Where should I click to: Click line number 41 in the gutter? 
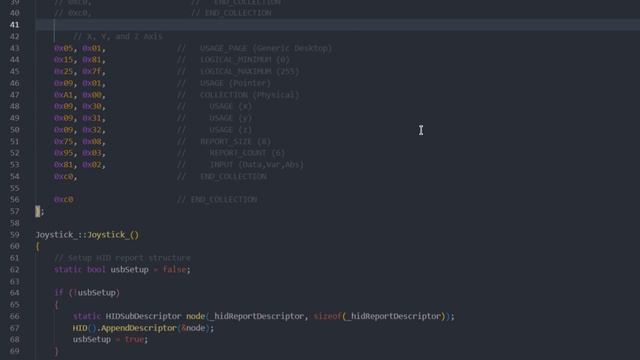tap(14, 25)
